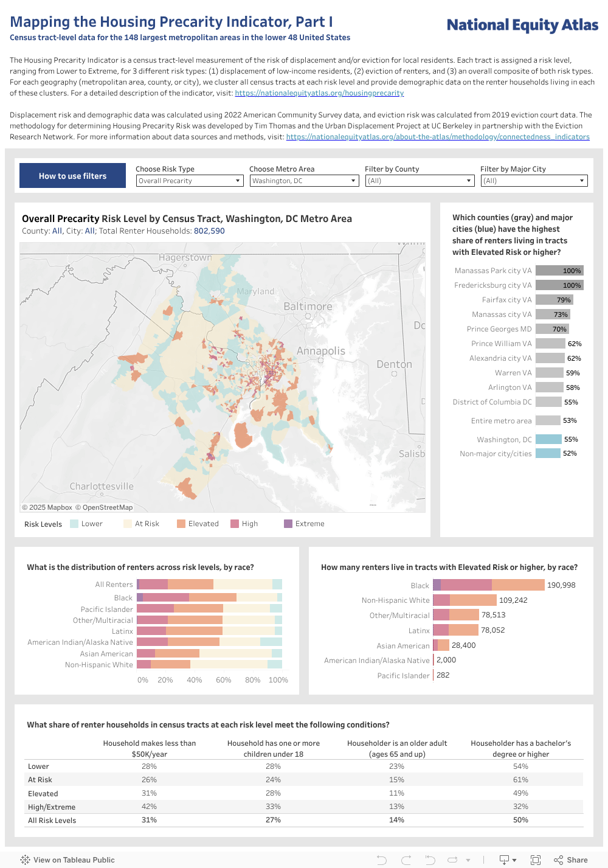
Task: Click the Fredericksburg city VA 100% bar
Action: click(x=559, y=285)
